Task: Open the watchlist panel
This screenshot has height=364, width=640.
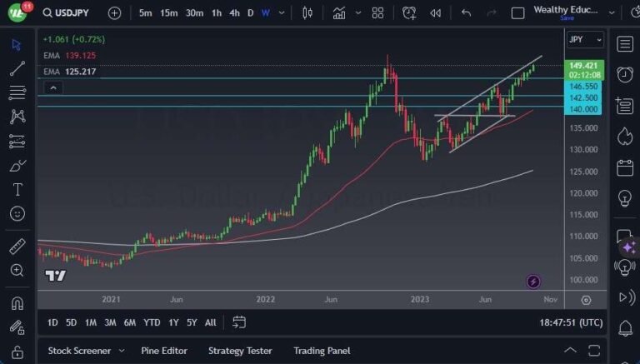Action: coord(624,43)
